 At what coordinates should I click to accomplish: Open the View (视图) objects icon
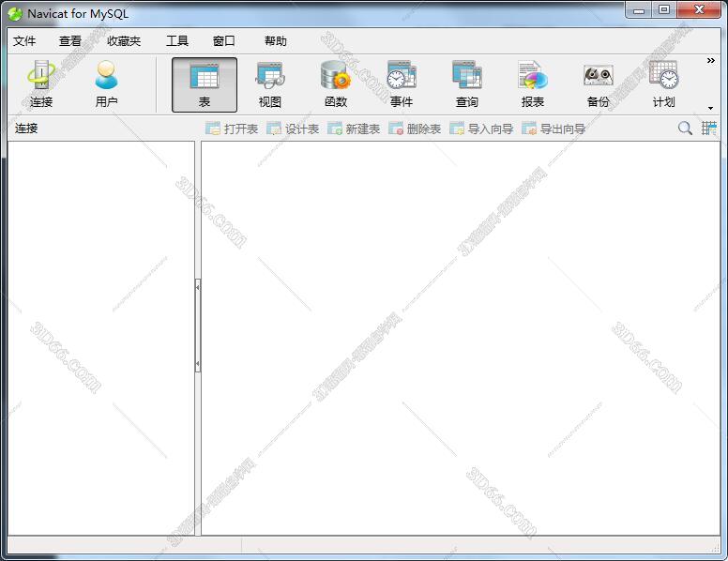tap(270, 84)
